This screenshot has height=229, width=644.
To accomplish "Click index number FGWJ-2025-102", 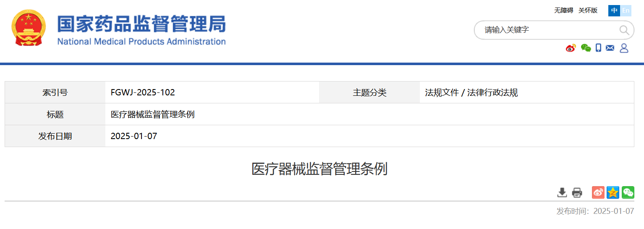I will tap(143, 92).
